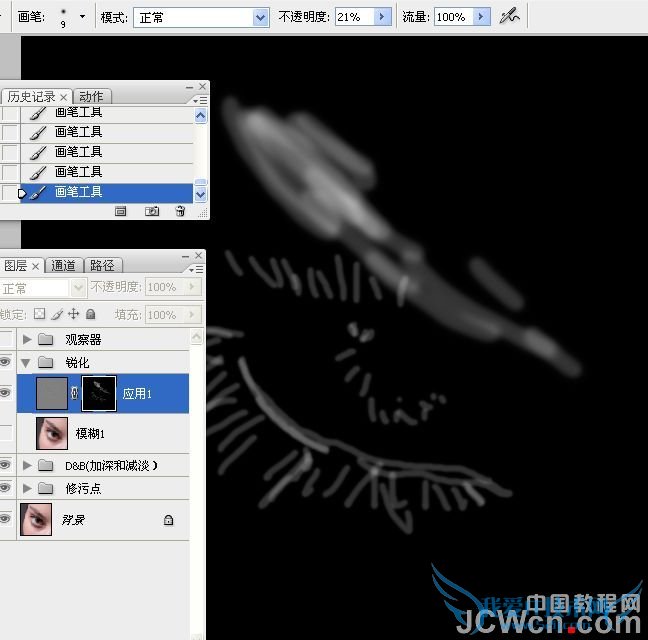Expand the D&B(加深和减淡) group
648x640 pixels.
(x=27, y=466)
